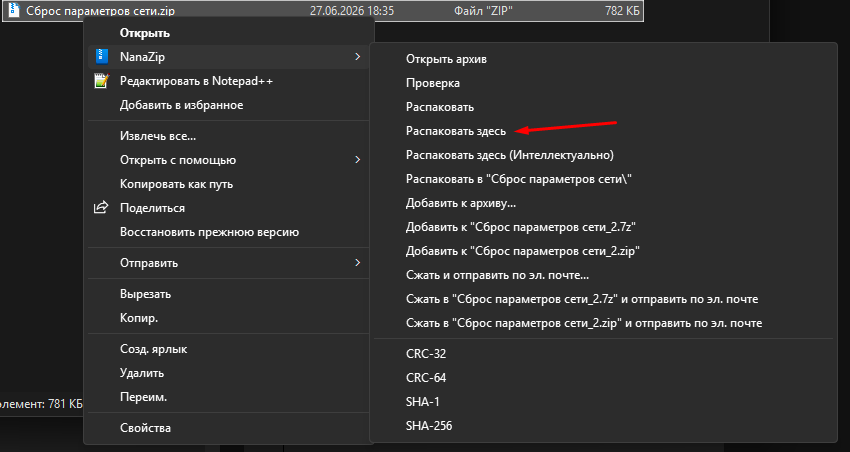
Task: Select Извлечь все... in the context menu
Action: point(158,136)
